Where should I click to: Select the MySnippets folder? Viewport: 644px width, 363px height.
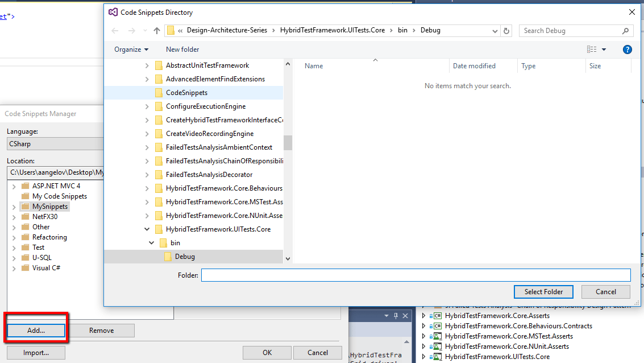click(x=49, y=207)
